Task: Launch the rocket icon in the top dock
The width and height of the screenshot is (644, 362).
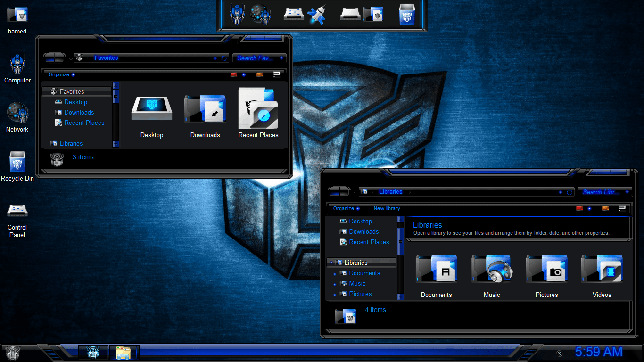Action: click(x=316, y=14)
